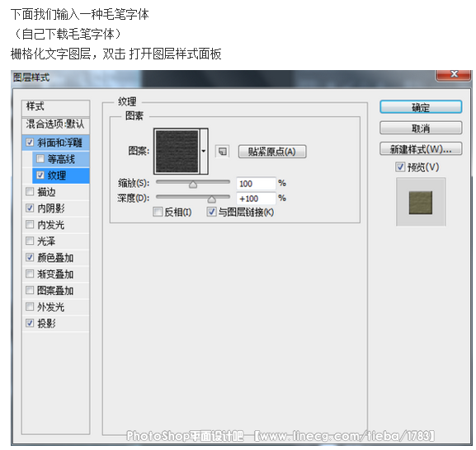Enable the 反相(I) checkbox

(158, 212)
